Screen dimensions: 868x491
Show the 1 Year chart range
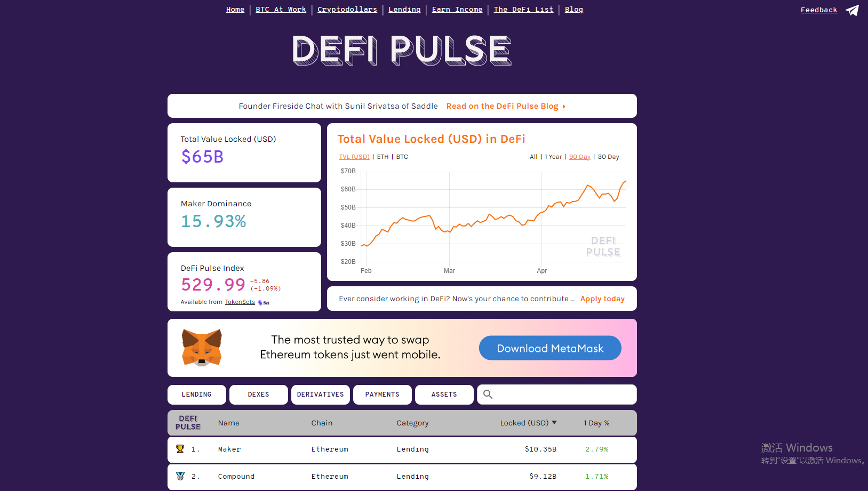click(x=553, y=157)
